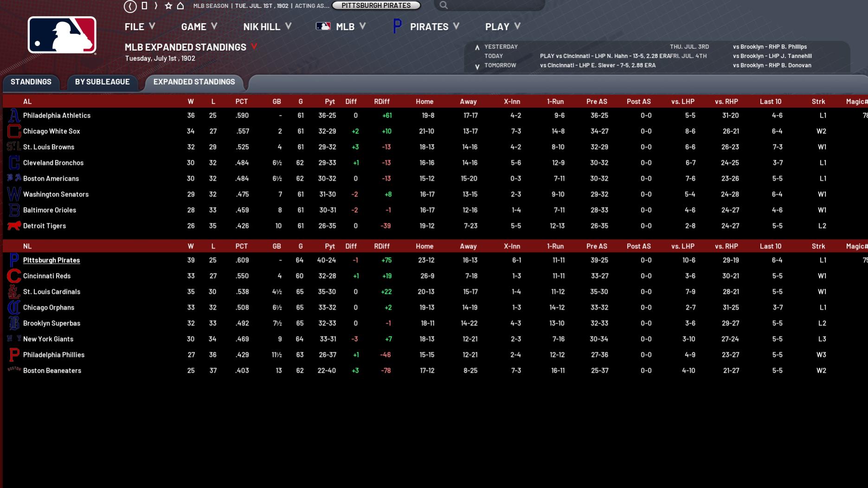Open the Pittsburgh Pirates team link
The height and width of the screenshot is (488, 868).
(x=51, y=260)
